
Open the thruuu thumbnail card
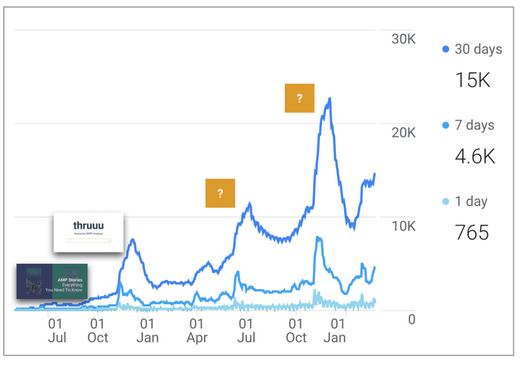tap(88, 232)
